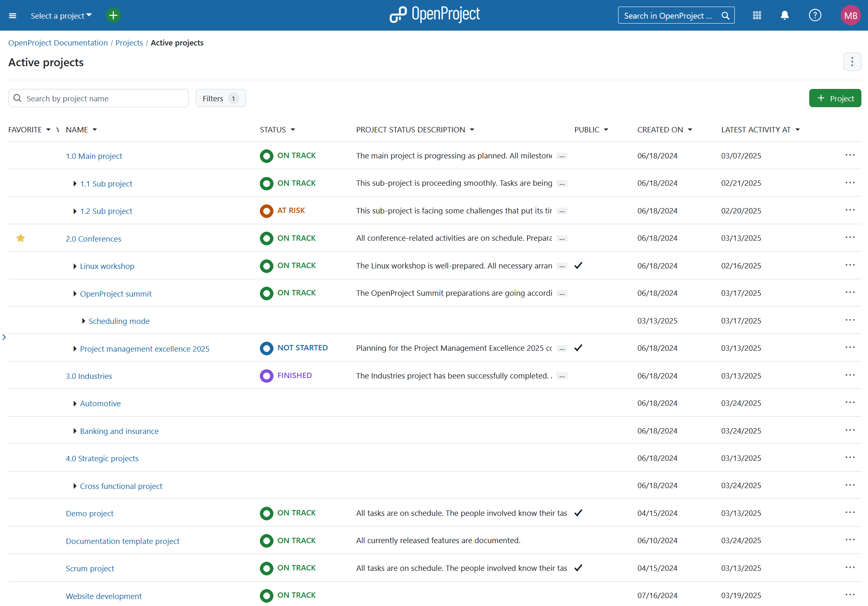This screenshot has width=868, height=606.
Task: Click the Search by project name field
Action: 98,98
